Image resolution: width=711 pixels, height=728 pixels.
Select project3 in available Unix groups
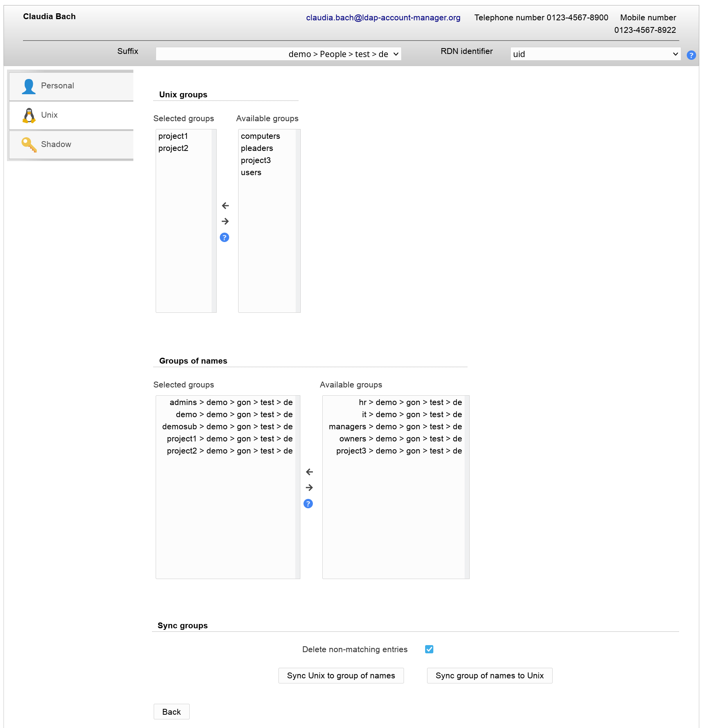pyautogui.click(x=256, y=160)
